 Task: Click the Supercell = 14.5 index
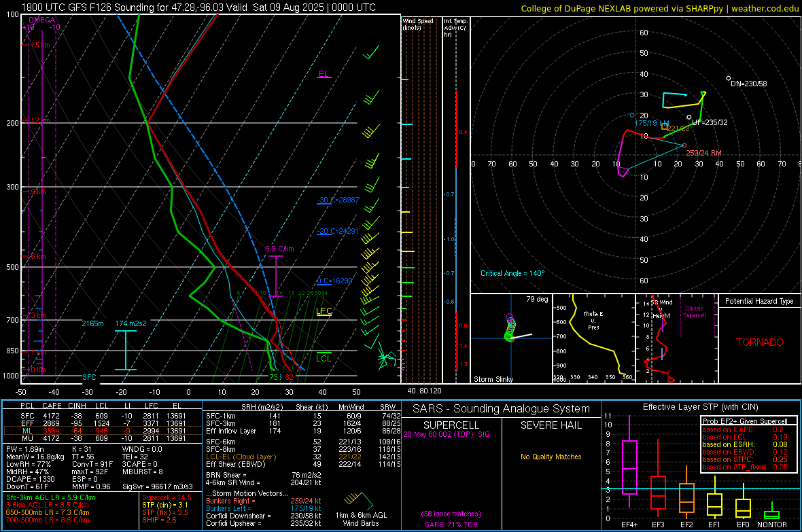click(x=167, y=497)
